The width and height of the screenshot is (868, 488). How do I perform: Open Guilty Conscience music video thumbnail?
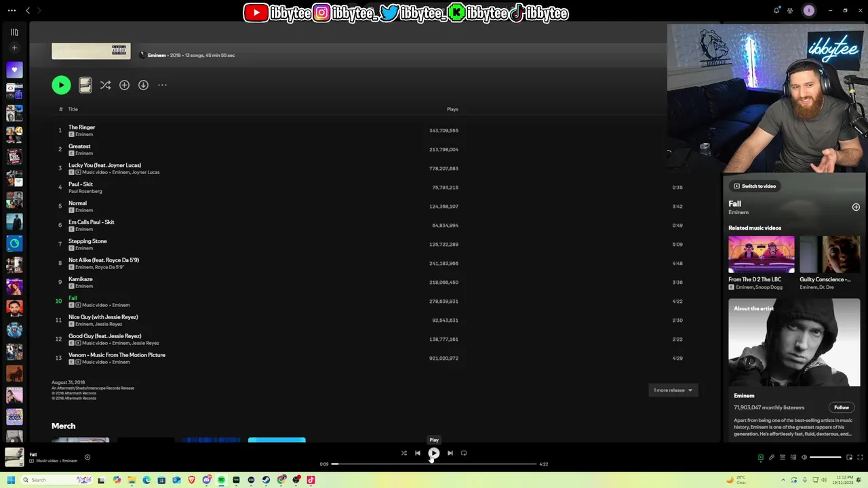830,254
